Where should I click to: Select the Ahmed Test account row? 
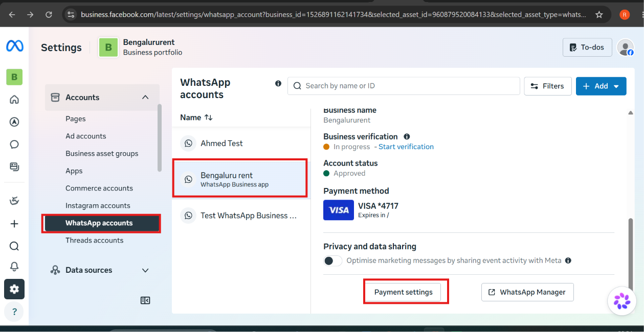pyautogui.click(x=241, y=144)
